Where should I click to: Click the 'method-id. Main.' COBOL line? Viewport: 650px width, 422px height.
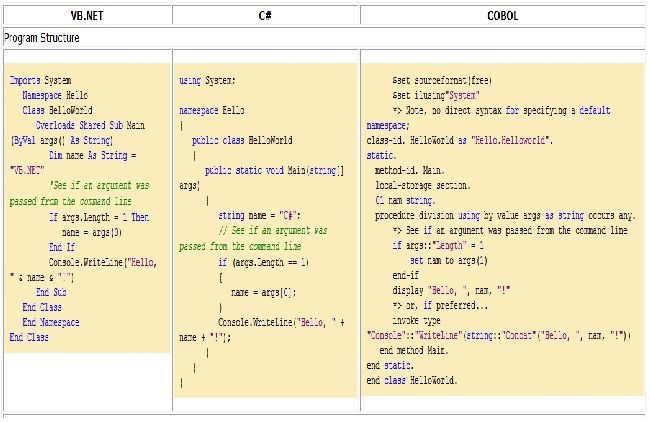pos(408,172)
